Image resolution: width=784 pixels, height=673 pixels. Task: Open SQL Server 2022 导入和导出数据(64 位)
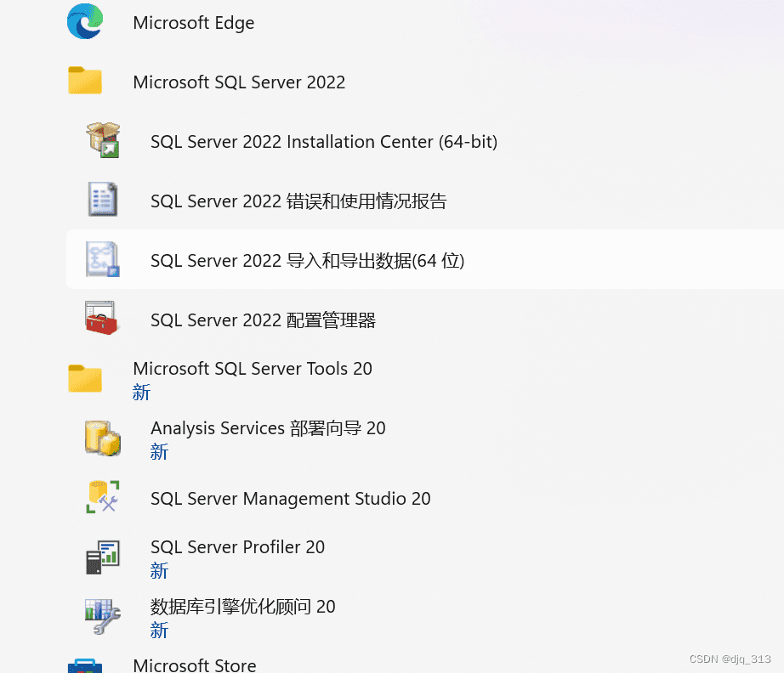click(x=307, y=261)
